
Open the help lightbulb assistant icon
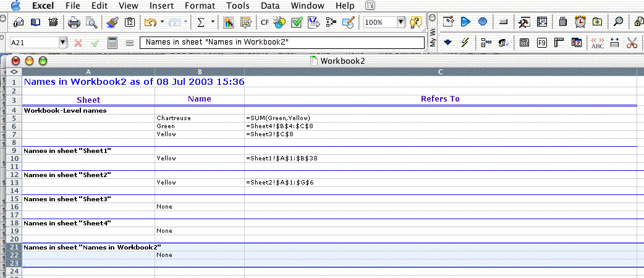click(416, 22)
